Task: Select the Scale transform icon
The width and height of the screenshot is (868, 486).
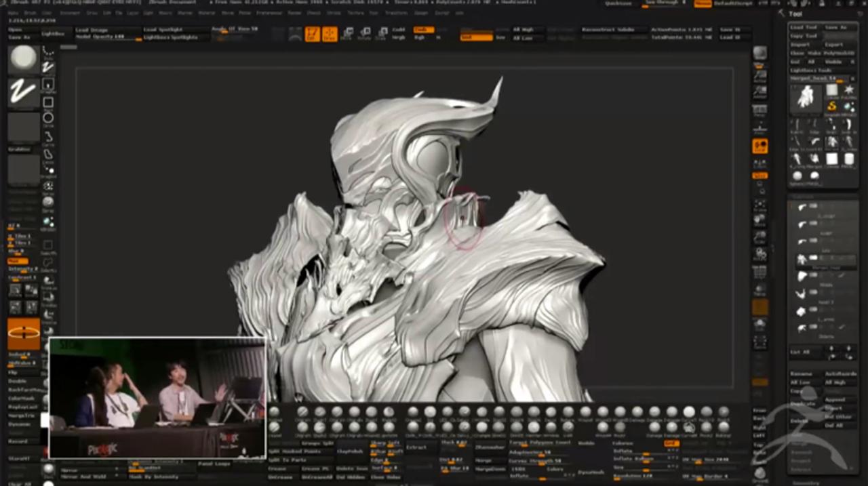Action: (381, 34)
